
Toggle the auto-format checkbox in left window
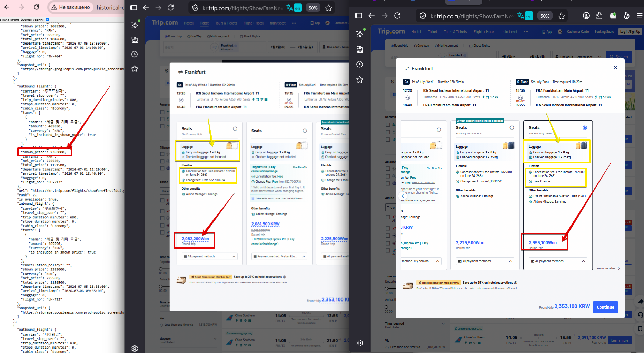[48, 20]
